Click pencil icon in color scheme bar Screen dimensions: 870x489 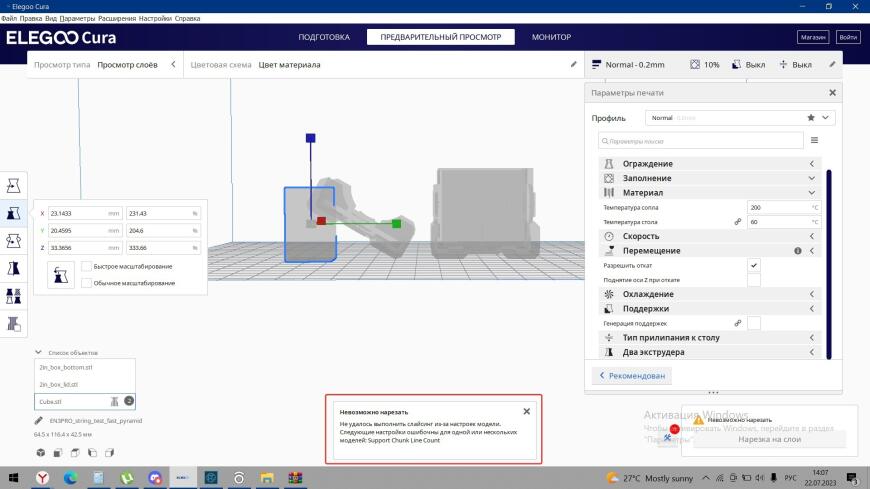[x=573, y=64]
